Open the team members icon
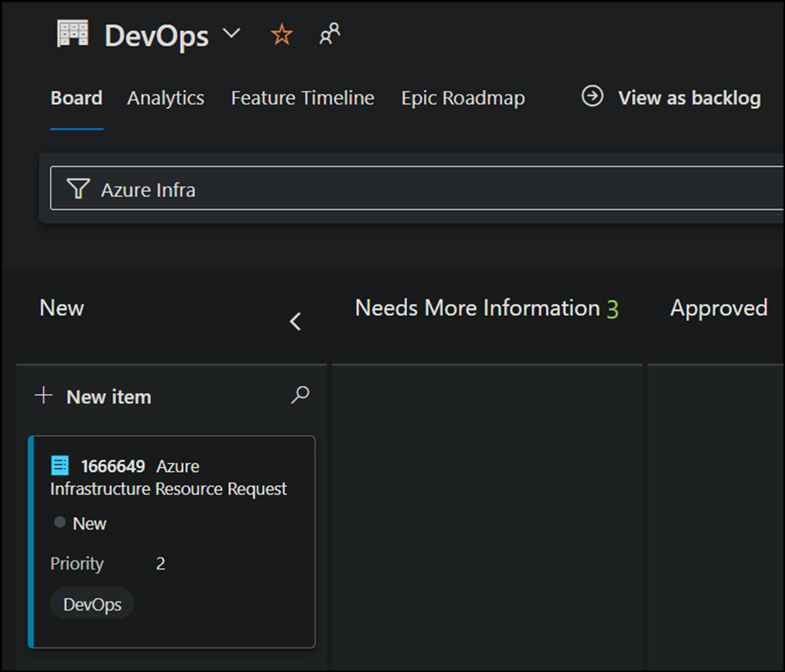The height and width of the screenshot is (672, 785). click(329, 34)
